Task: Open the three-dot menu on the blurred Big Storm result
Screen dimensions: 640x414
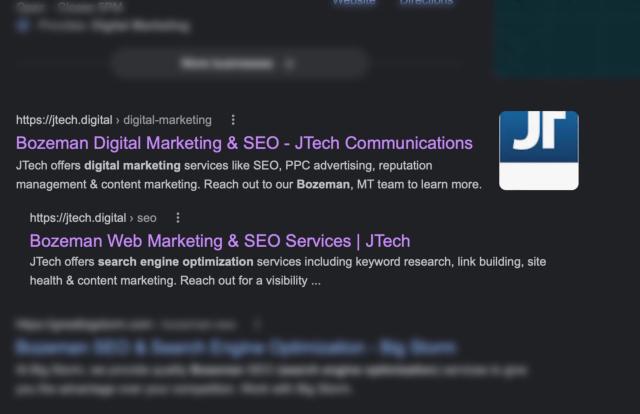Action: [256, 325]
